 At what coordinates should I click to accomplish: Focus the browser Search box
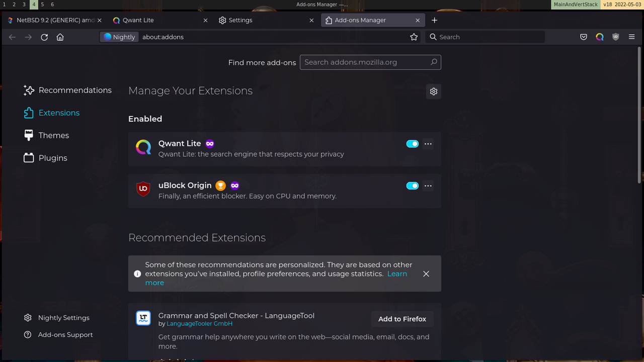tap(486, 37)
